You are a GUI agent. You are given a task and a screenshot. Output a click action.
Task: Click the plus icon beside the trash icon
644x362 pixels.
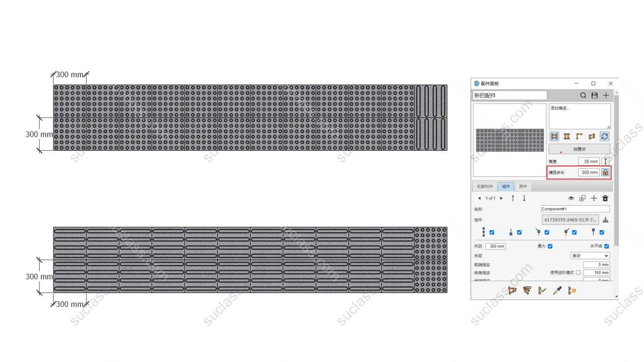point(594,198)
